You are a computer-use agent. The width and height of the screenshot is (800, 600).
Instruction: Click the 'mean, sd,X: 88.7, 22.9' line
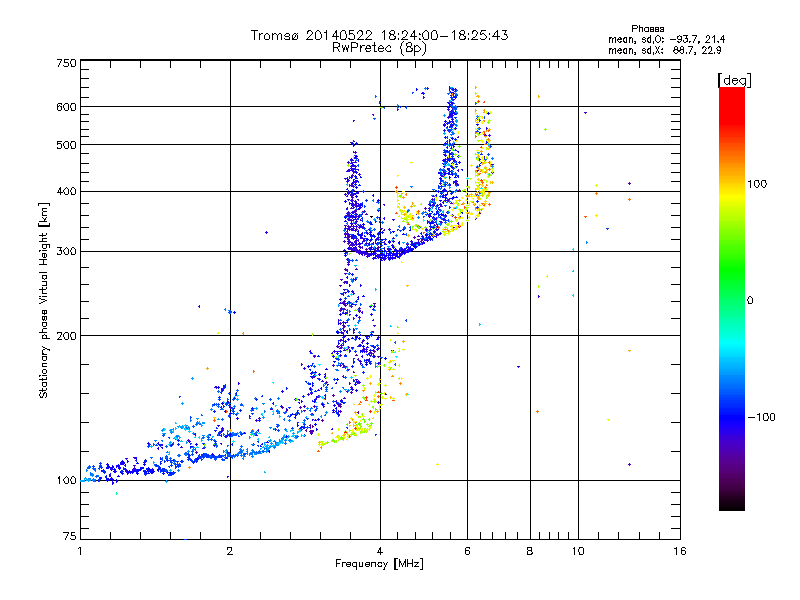[664, 50]
